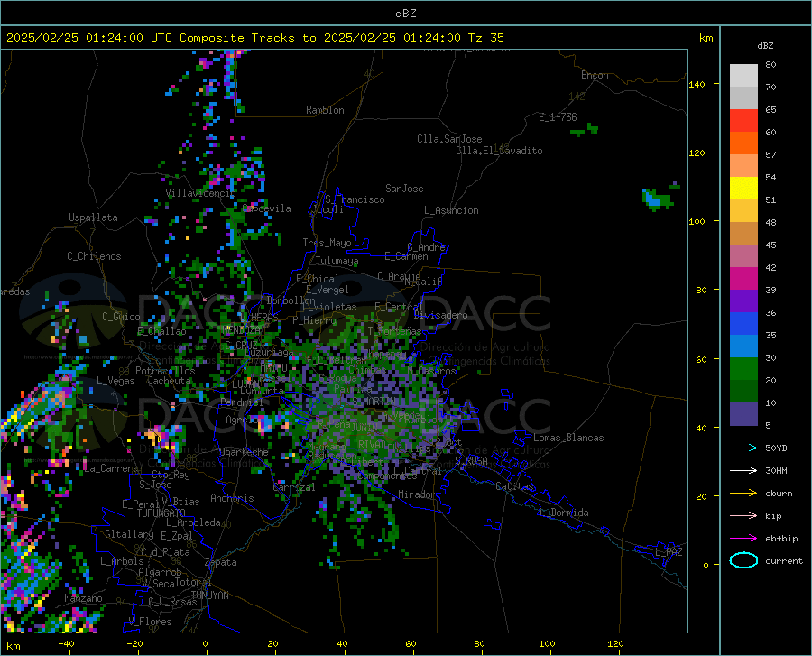812x656 pixels.
Task: Click the Ugarteche label
Action: (244, 451)
